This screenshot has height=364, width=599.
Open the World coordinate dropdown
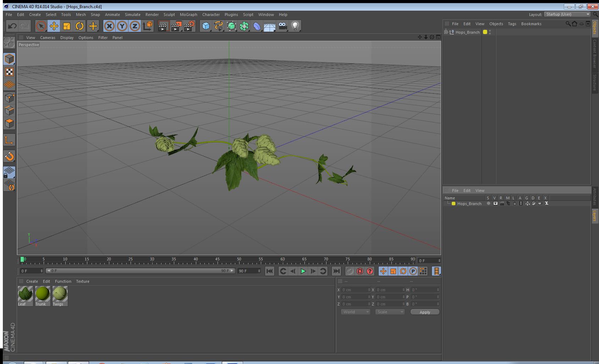[x=356, y=312]
